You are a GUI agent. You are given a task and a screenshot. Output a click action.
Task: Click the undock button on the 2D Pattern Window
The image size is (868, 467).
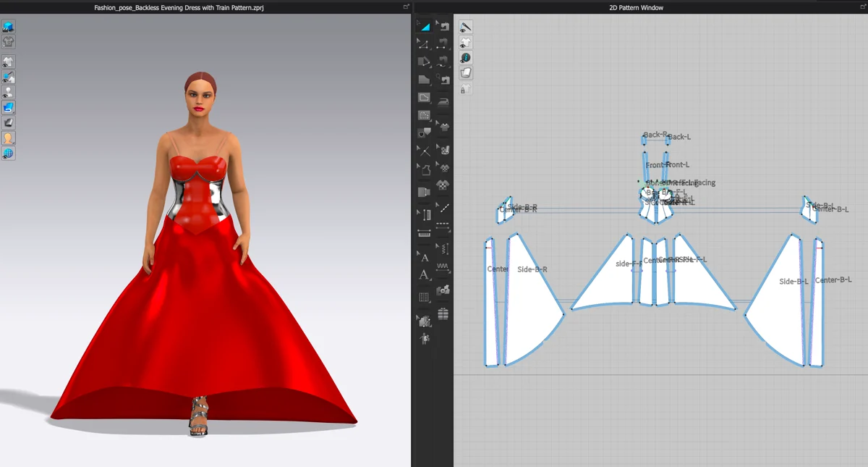[x=861, y=6]
